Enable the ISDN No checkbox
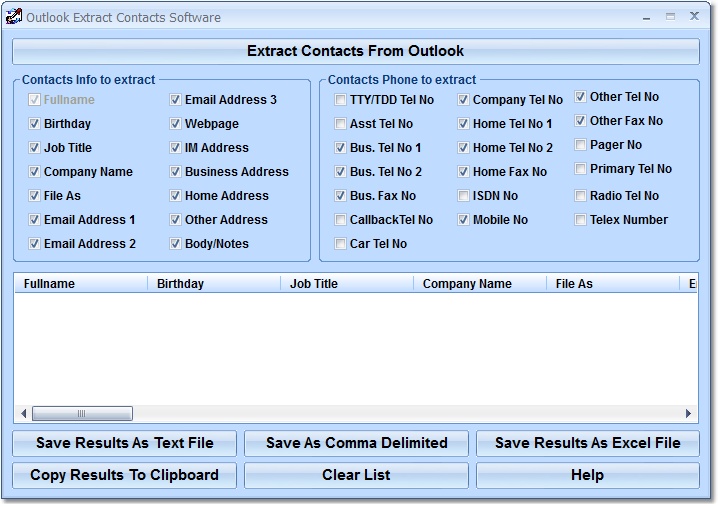The height and width of the screenshot is (506, 718). [463, 196]
